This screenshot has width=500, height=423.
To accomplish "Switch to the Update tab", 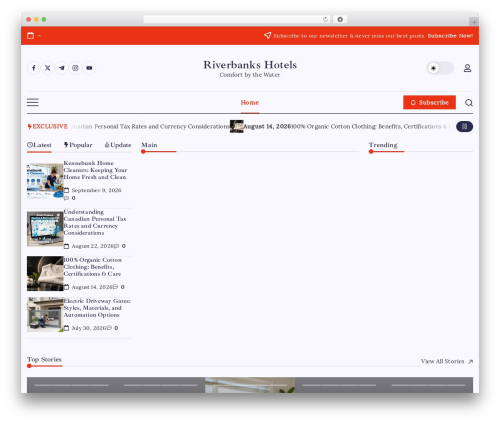I will pyautogui.click(x=118, y=145).
